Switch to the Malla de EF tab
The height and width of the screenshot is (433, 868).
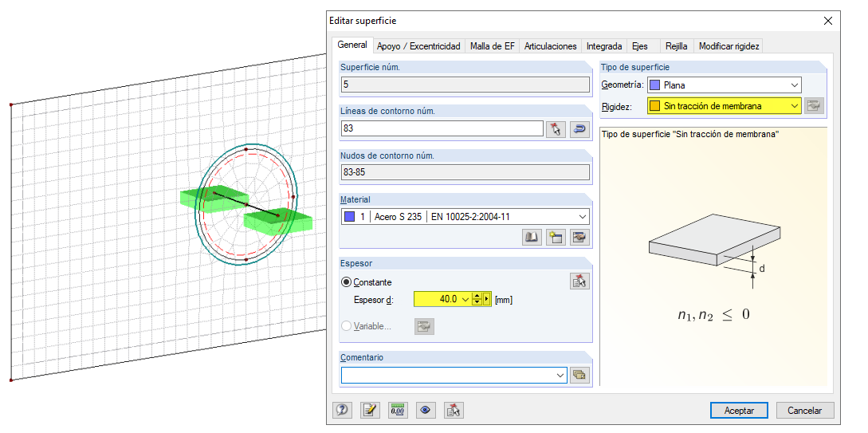492,46
